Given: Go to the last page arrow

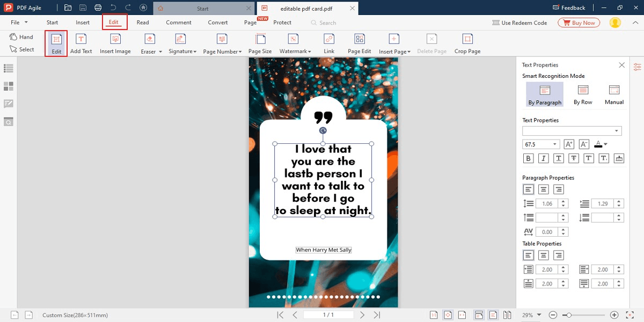Looking at the screenshot, I should (x=377, y=315).
